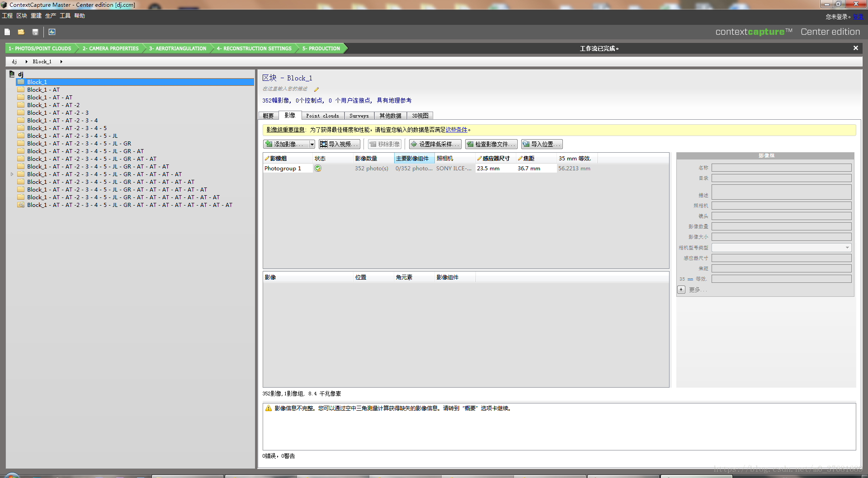Screen dimensions: 868x478
Task: Go to step 1 Photos/Point Clouds
Action: point(40,48)
